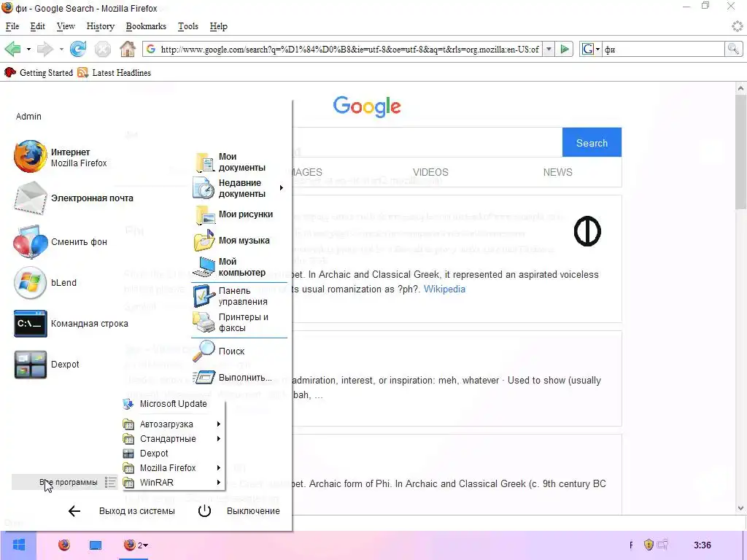Launch Сменить фон from Start menu
Viewport: 747px width, 560px height.
[61, 242]
